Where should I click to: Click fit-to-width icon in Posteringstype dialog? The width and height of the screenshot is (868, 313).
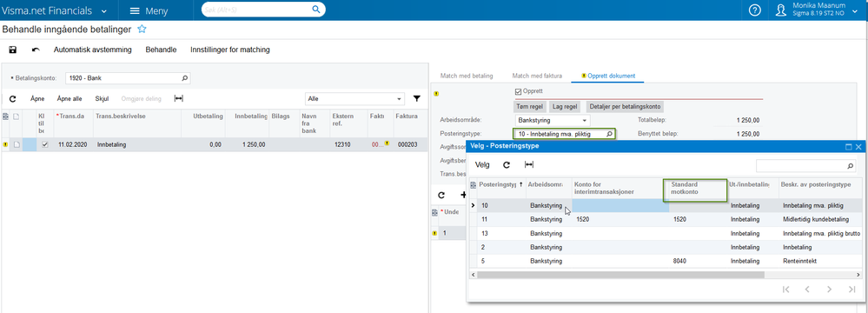point(528,164)
